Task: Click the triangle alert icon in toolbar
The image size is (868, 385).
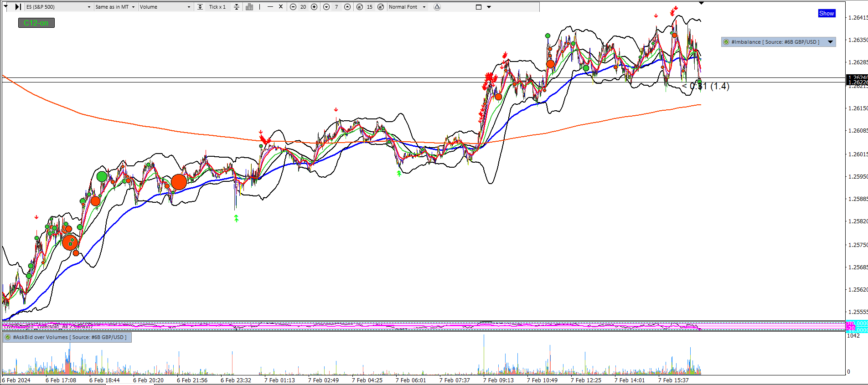Action: click(x=437, y=7)
